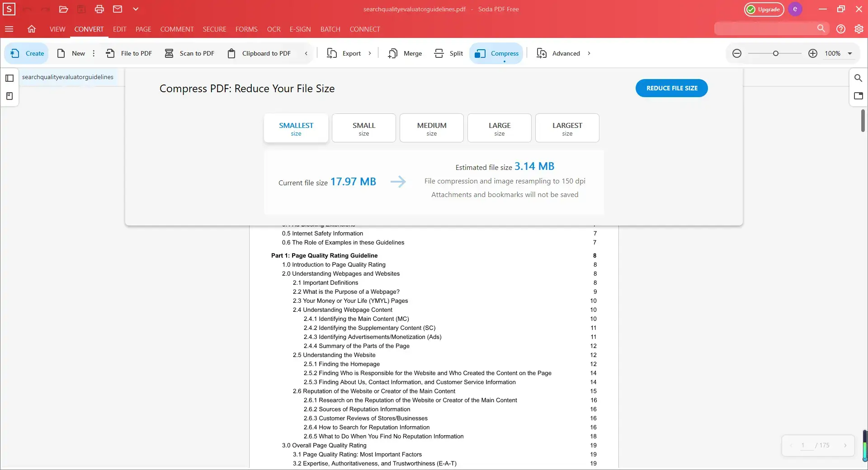The height and width of the screenshot is (470, 868).
Task: Click the Export tool
Action: point(344,53)
